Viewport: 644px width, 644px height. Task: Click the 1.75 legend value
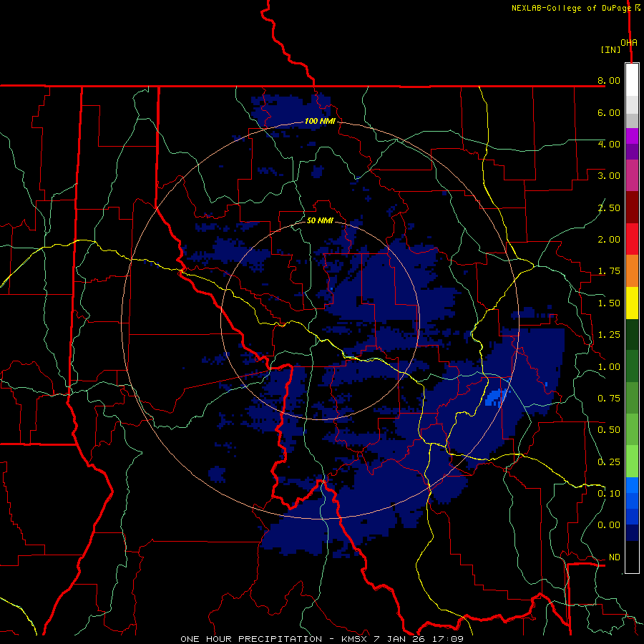tap(609, 271)
